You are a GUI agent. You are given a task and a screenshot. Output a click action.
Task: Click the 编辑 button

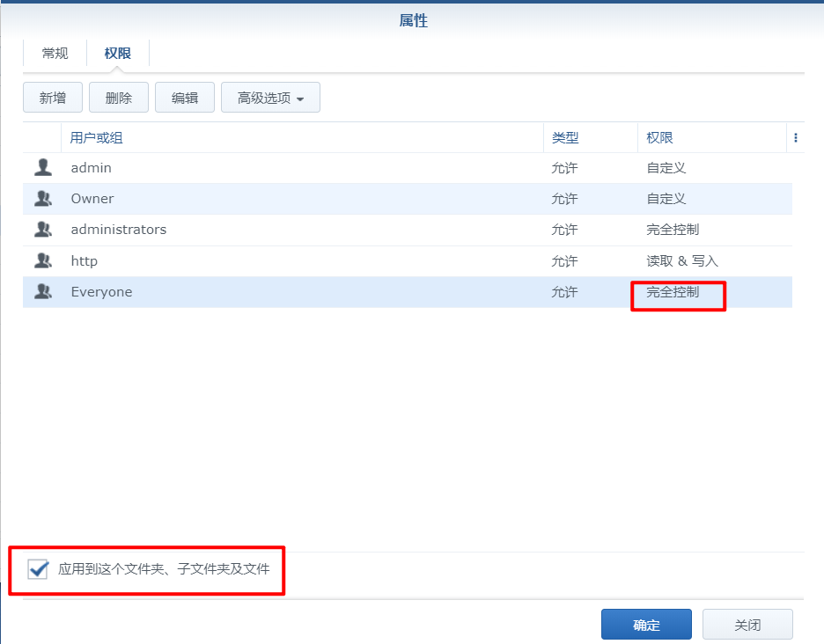point(185,98)
